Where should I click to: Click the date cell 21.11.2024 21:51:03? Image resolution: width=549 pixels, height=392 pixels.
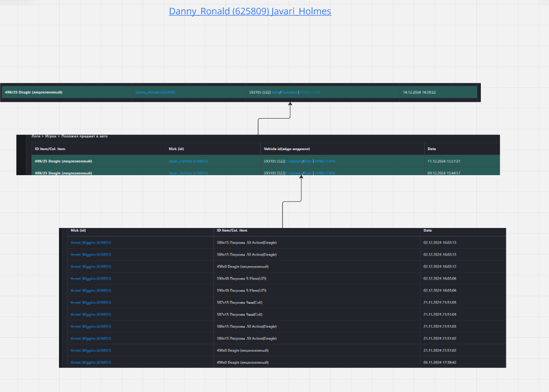(440, 327)
